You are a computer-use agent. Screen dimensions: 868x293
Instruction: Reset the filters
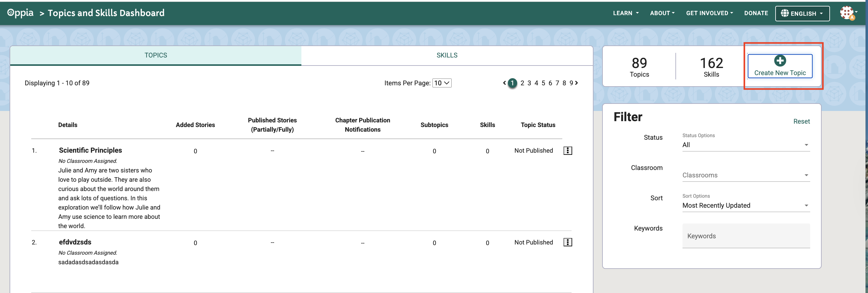(801, 121)
